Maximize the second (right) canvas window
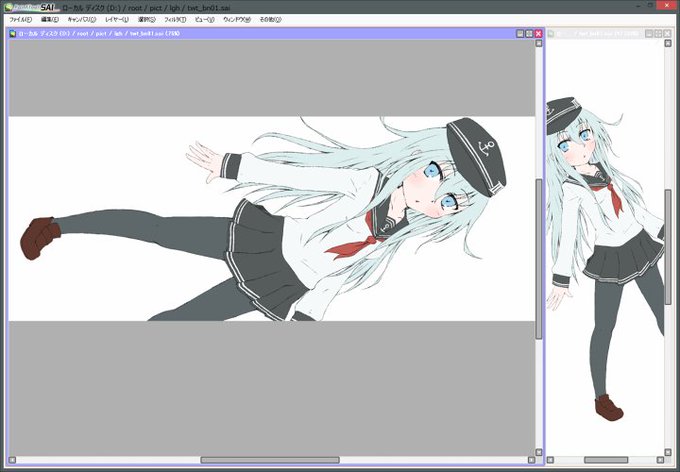The height and width of the screenshot is (472, 680). pyautogui.click(x=658, y=33)
